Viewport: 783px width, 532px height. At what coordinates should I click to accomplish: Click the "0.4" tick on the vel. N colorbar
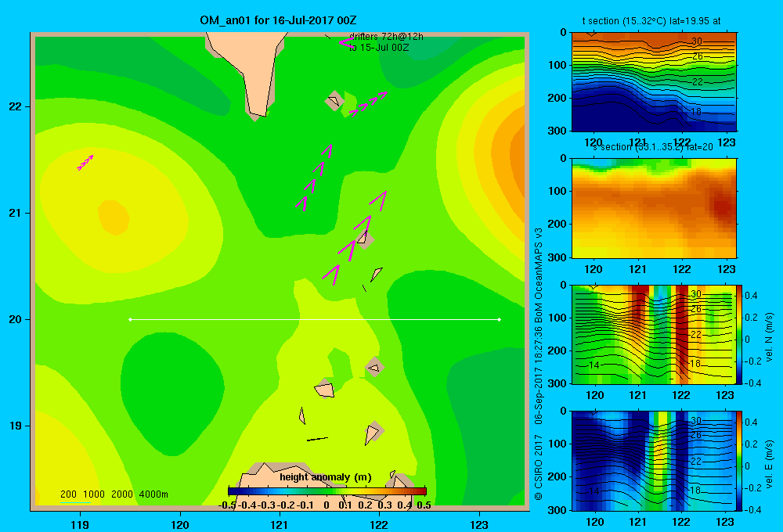[x=751, y=296]
